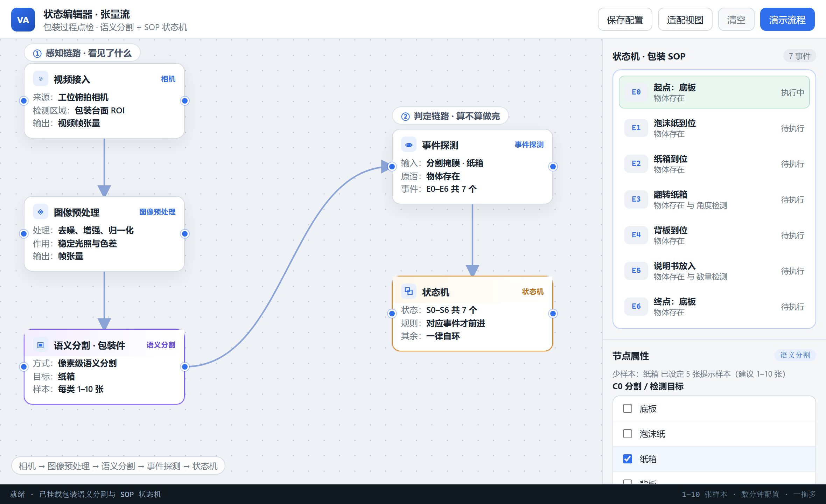Select the 说明书放入 event row
Screen dimensions: 826x504
tap(714, 271)
